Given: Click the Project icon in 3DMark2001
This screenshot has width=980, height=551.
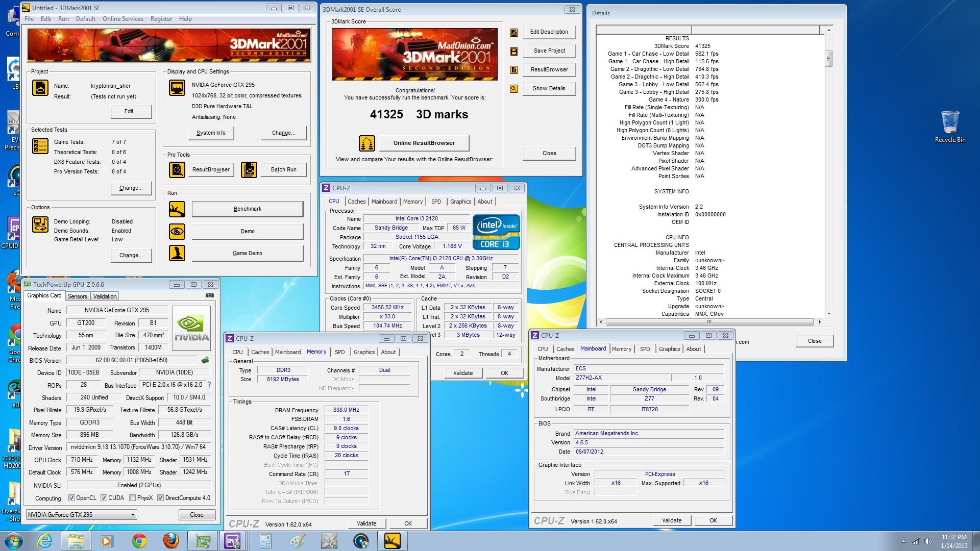Looking at the screenshot, I should [40, 88].
